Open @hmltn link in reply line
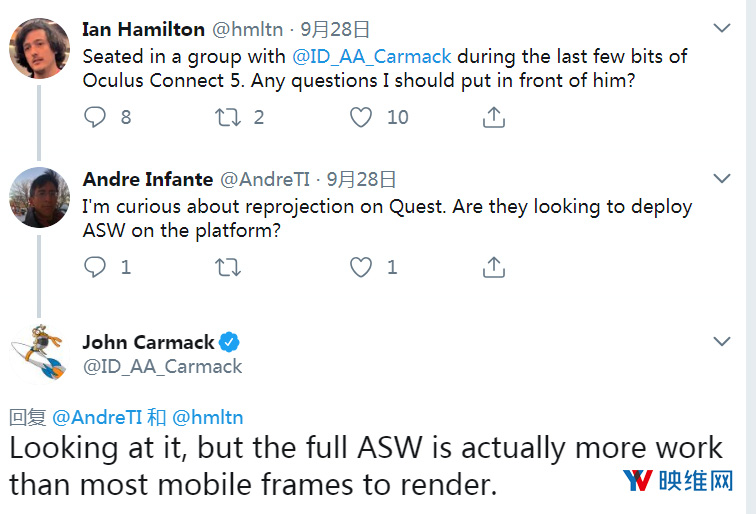 (208, 417)
